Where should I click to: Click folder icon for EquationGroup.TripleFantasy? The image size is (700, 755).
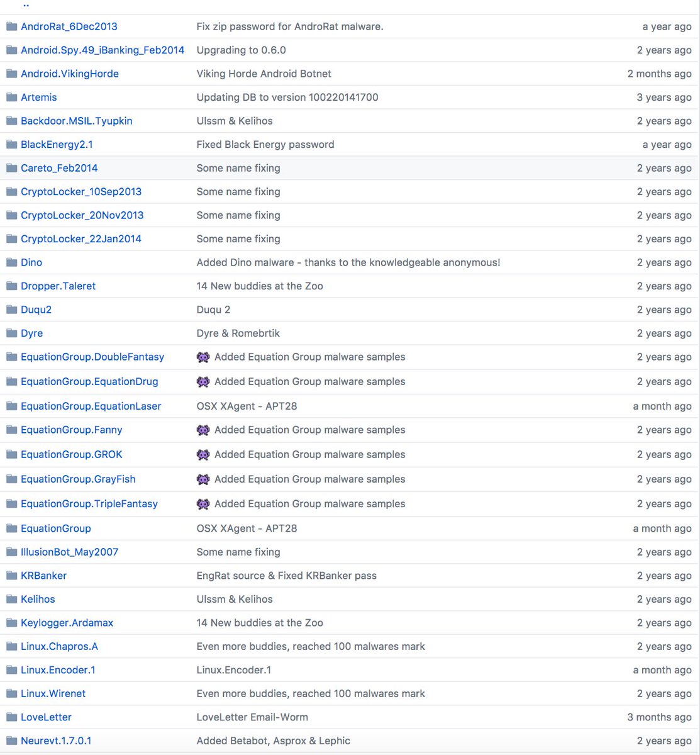tap(11, 503)
